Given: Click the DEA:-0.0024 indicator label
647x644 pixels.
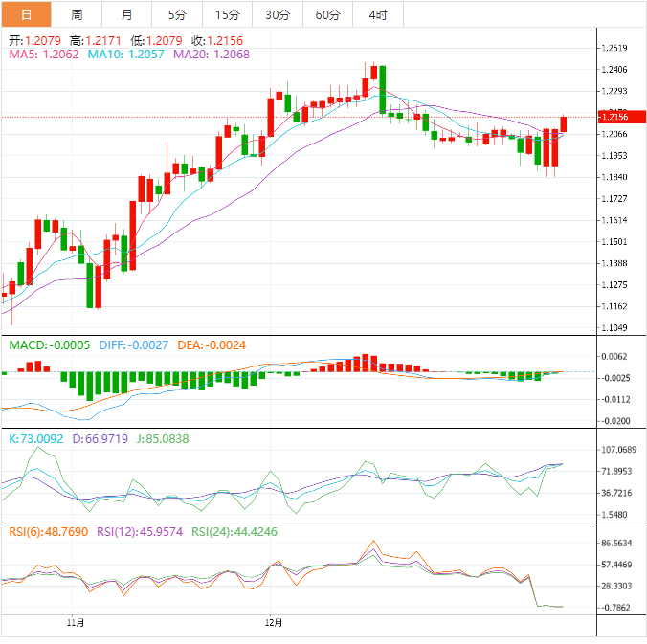Looking at the screenshot, I should click(212, 345).
